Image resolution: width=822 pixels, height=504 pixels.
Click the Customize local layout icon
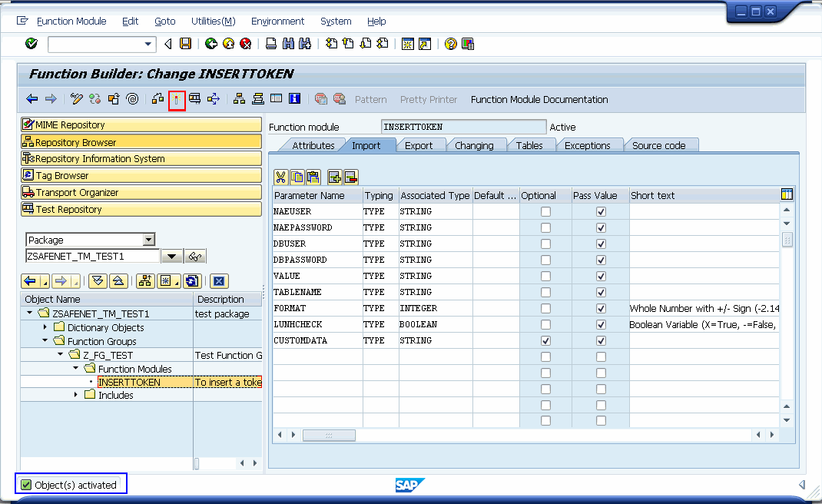pyautogui.click(x=468, y=44)
